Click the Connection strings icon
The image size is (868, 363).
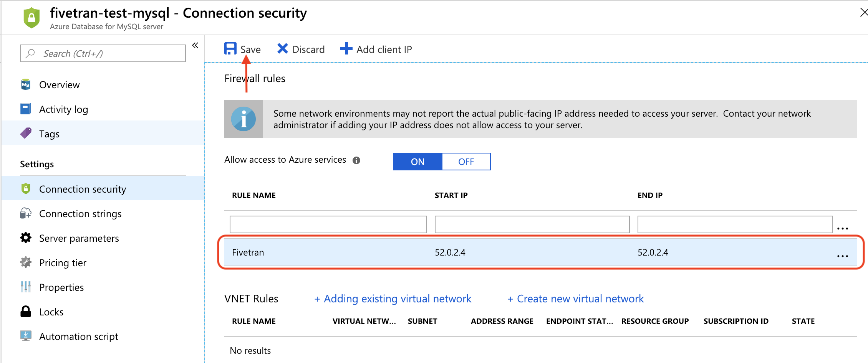pyautogui.click(x=26, y=213)
